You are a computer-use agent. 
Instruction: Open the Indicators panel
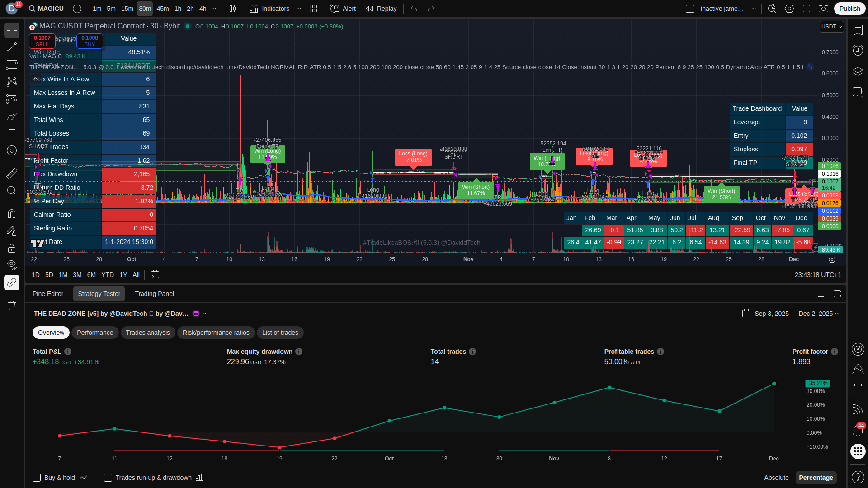(x=270, y=9)
